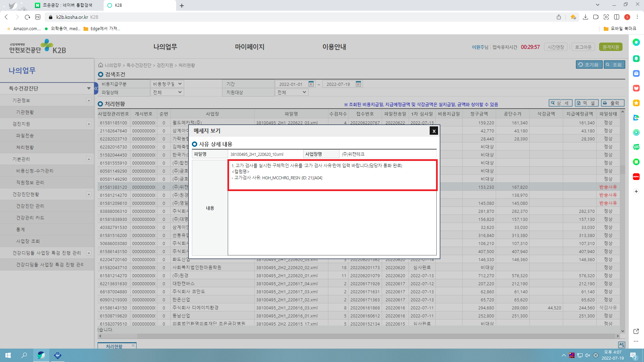Collapse the sidebar using the double-arrow handle
The image size is (644, 362).
pos(96,88)
